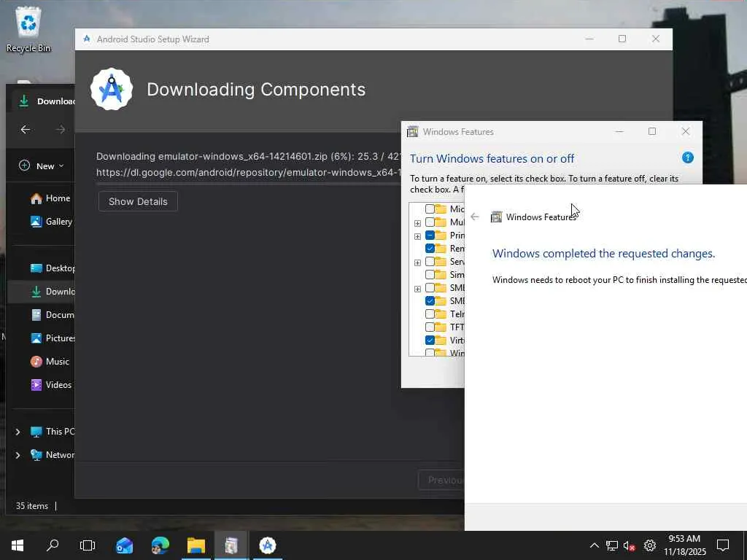The width and height of the screenshot is (747, 560).
Task: Click the dl.google.com download URL text
Action: tap(248, 172)
